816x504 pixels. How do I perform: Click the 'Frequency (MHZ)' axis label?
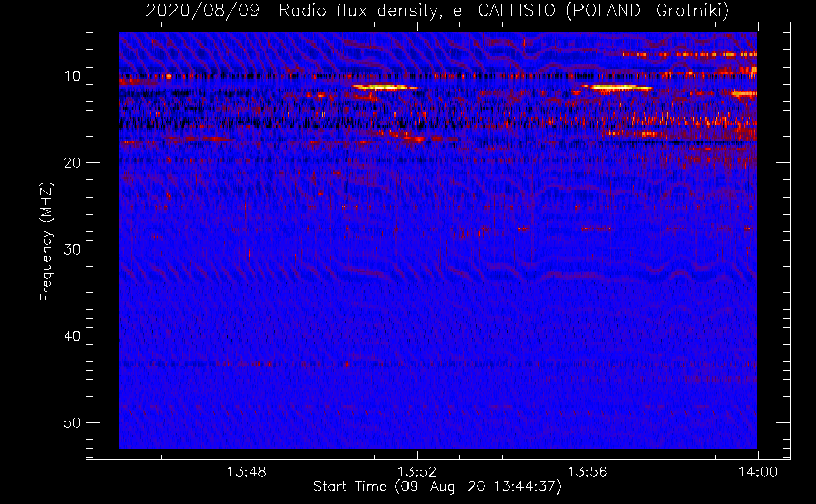point(46,242)
